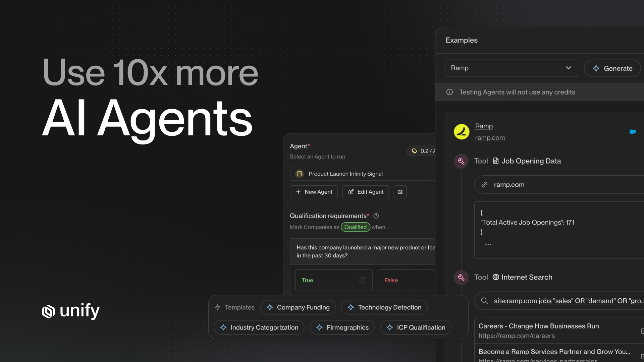Screen dimensions: 644x362
Task: Click the info icon in credits notice
Action: point(449,92)
